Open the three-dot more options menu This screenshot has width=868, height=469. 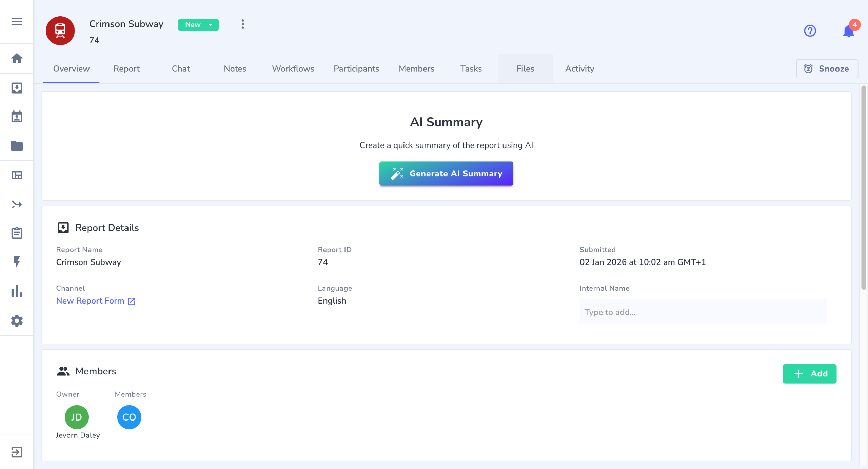coord(243,24)
